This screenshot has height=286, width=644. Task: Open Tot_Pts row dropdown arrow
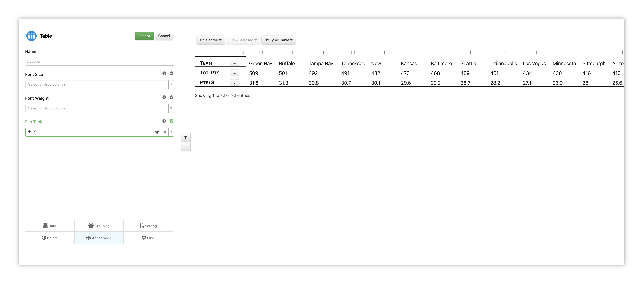click(234, 73)
